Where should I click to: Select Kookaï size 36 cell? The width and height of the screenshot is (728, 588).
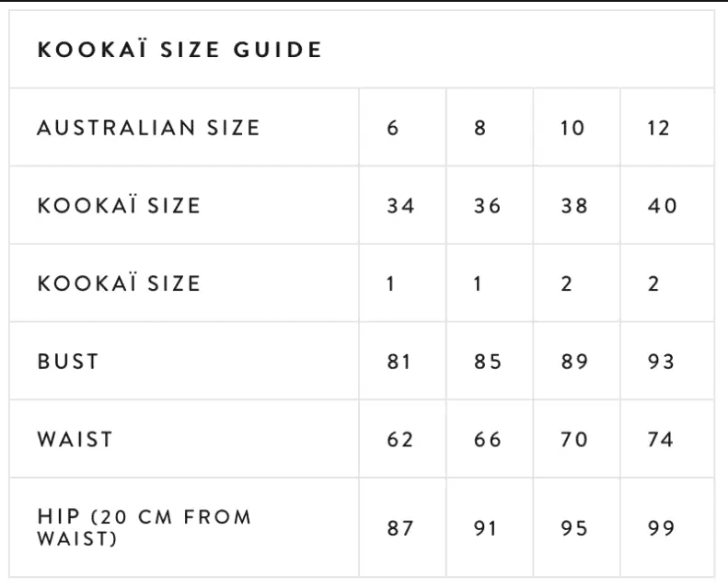tap(488, 205)
